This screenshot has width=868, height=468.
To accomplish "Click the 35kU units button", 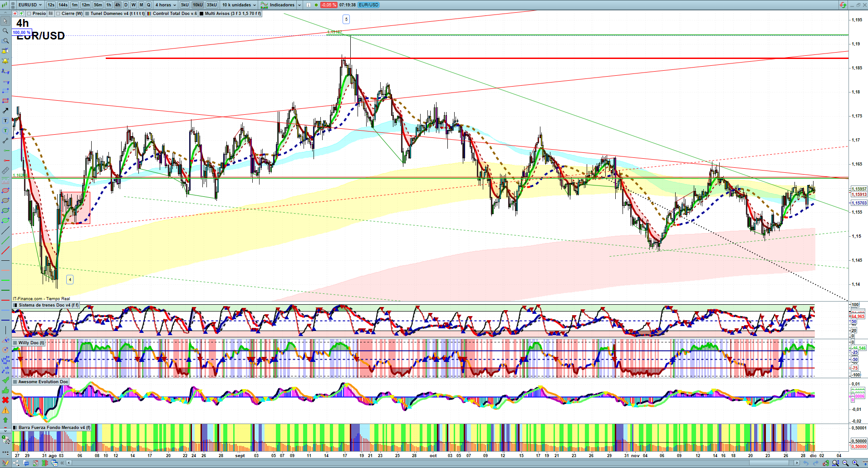I will click(212, 5).
